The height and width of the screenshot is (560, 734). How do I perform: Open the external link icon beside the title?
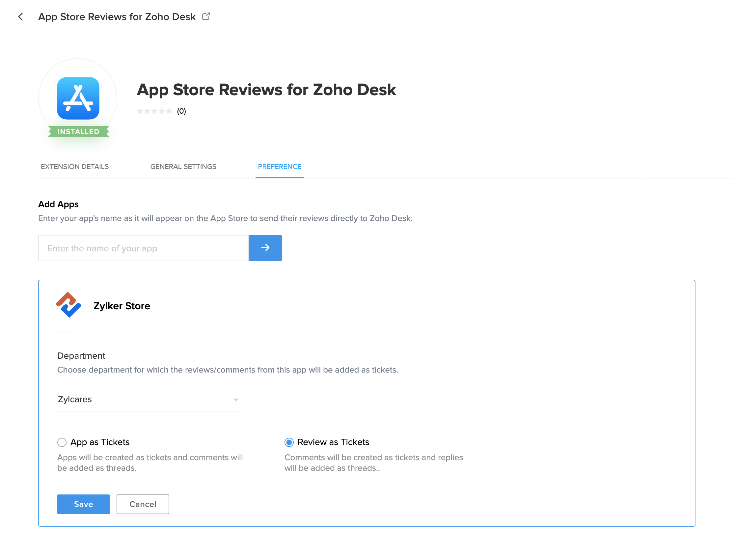(206, 16)
